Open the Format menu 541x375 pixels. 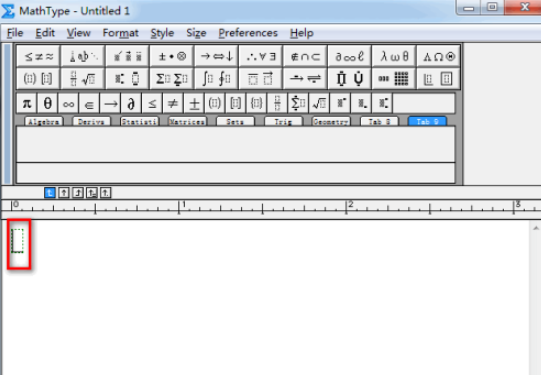(x=121, y=33)
